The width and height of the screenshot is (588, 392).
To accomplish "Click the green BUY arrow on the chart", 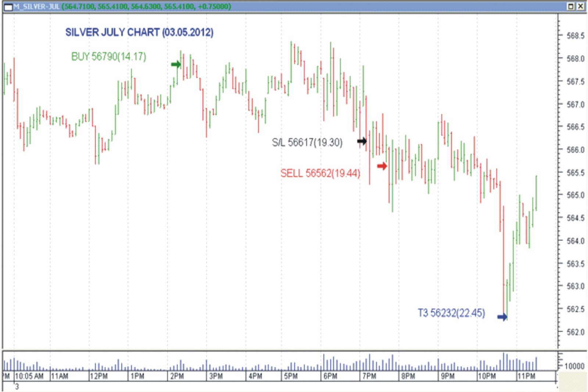I will [175, 65].
